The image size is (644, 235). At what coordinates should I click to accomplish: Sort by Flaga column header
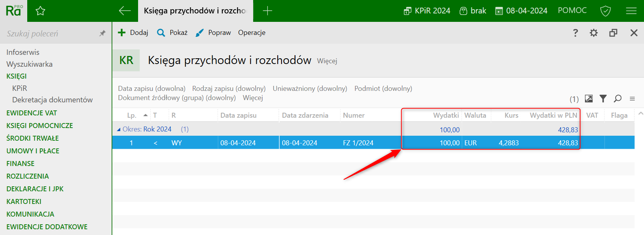click(x=619, y=115)
